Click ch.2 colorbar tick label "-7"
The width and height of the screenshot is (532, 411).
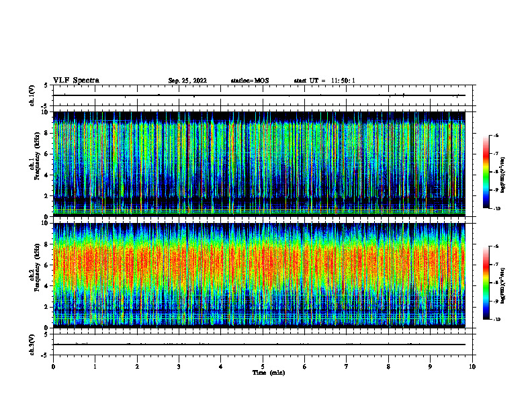tap(496, 265)
